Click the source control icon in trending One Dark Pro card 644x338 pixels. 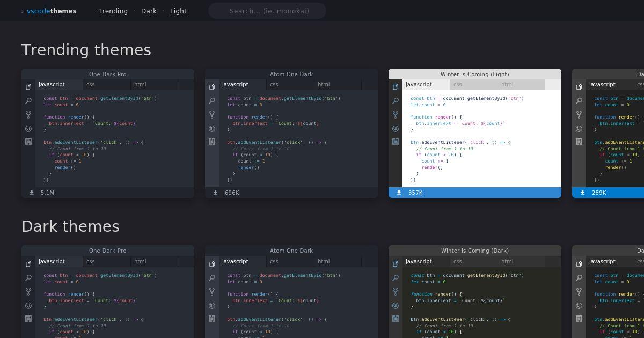click(x=28, y=114)
